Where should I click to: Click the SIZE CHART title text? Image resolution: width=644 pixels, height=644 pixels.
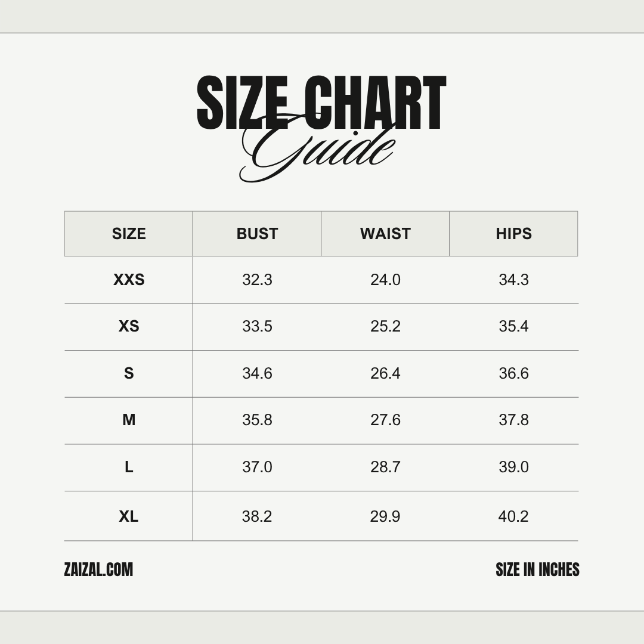(x=321, y=103)
